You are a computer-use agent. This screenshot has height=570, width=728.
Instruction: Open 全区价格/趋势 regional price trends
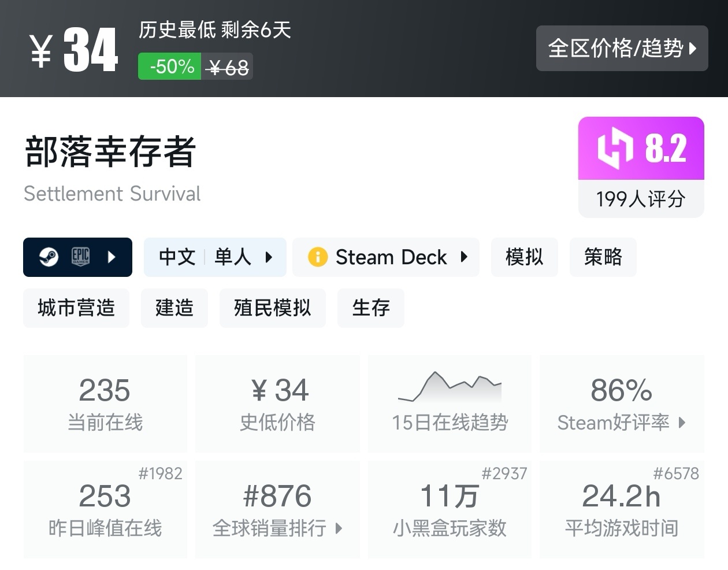click(622, 49)
